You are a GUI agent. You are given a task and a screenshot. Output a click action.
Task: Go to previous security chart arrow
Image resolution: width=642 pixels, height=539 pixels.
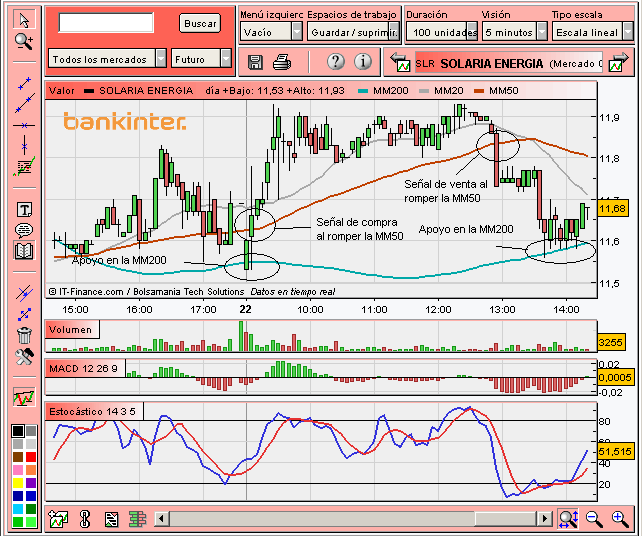click(400, 62)
